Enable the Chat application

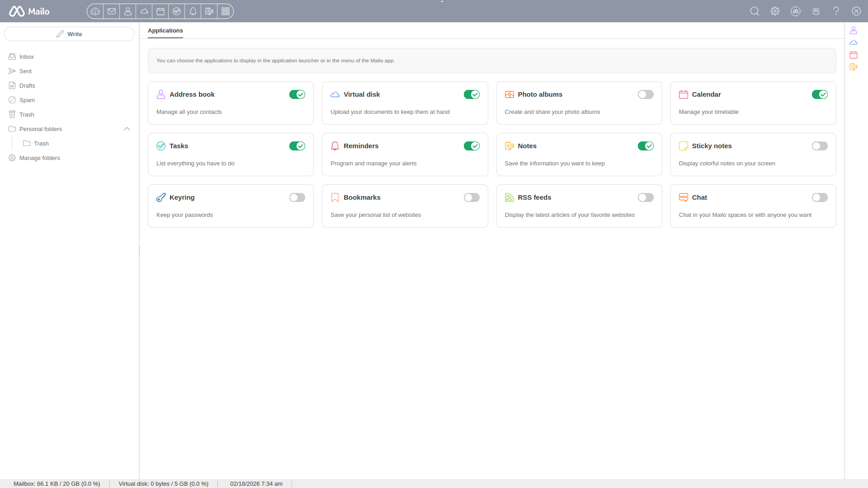(820, 197)
